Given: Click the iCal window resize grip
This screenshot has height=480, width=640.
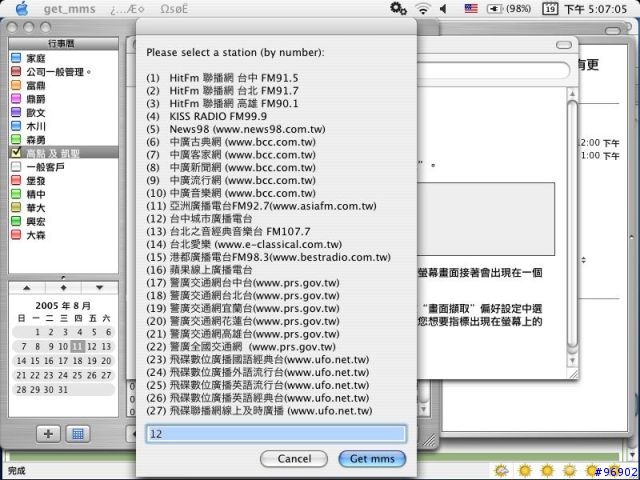Looking at the screenshot, I should [429, 440].
